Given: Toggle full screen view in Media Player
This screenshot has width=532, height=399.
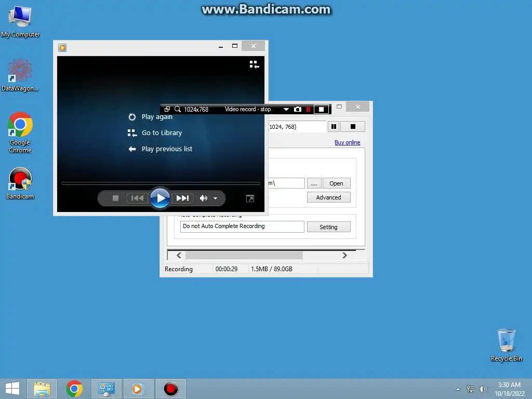Looking at the screenshot, I should coord(250,198).
